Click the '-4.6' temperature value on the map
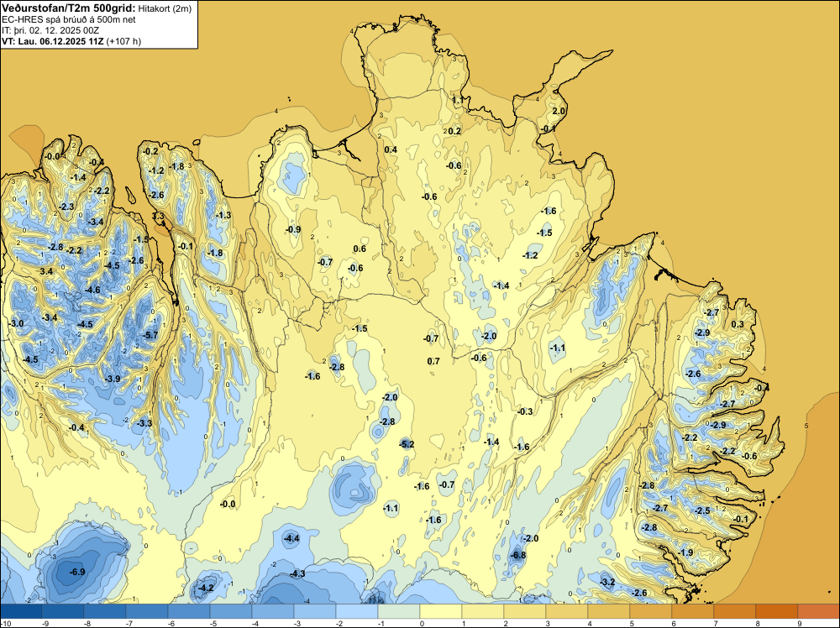The width and height of the screenshot is (840, 628). (92, 290)
